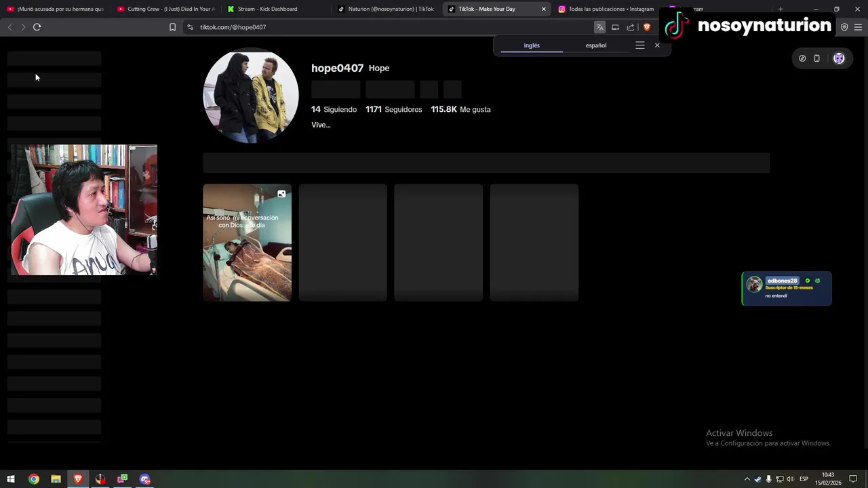
Task: Go forward using browser forward arrow
Action: tap(23, 27)
